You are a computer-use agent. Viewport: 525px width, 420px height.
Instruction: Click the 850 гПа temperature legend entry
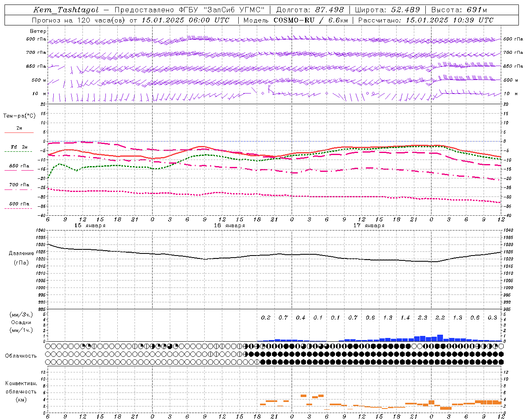click(19, 166)
